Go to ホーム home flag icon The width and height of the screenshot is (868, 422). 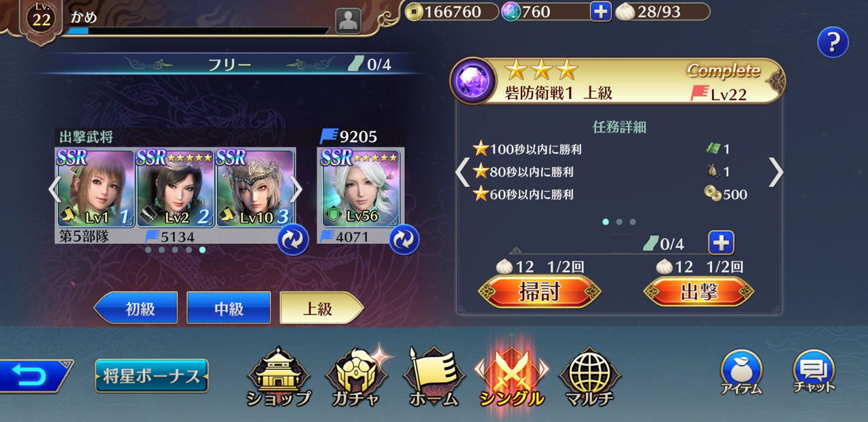pos(434,377)
